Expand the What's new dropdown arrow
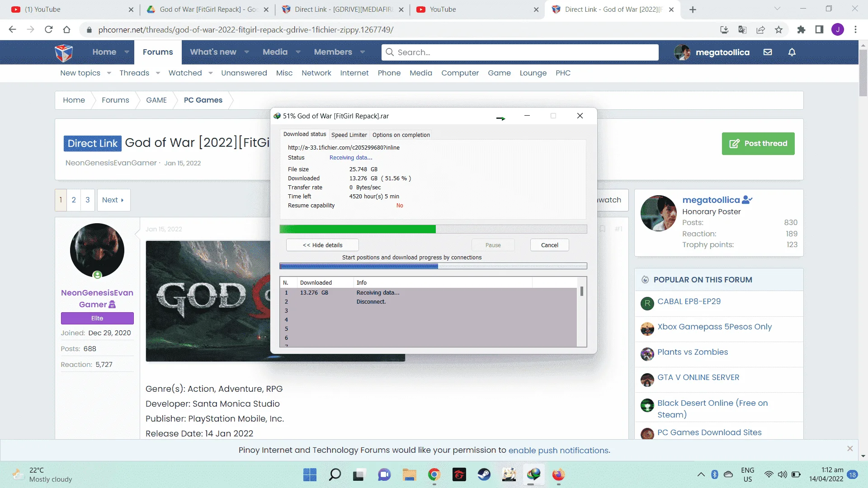 click(x=246, y=52)
